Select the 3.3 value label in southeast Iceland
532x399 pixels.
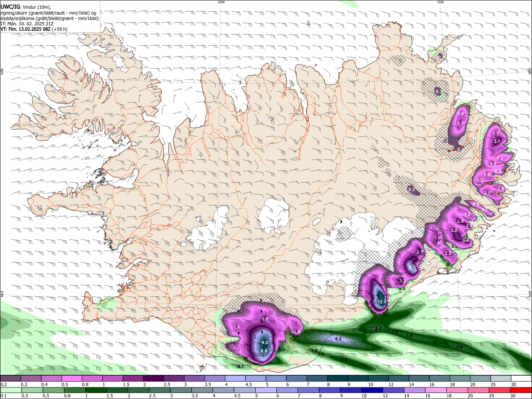coord(454,230)
